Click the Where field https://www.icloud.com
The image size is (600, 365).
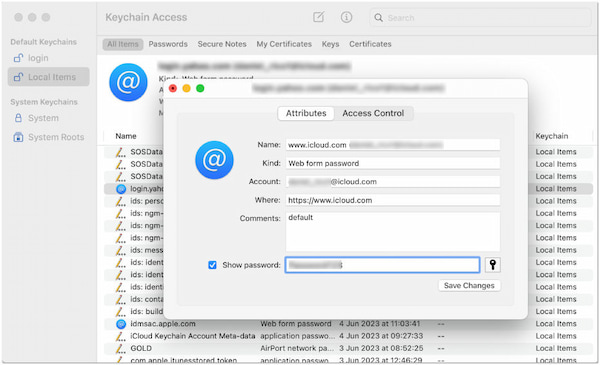pyautogui.click(x=393, y=200)
